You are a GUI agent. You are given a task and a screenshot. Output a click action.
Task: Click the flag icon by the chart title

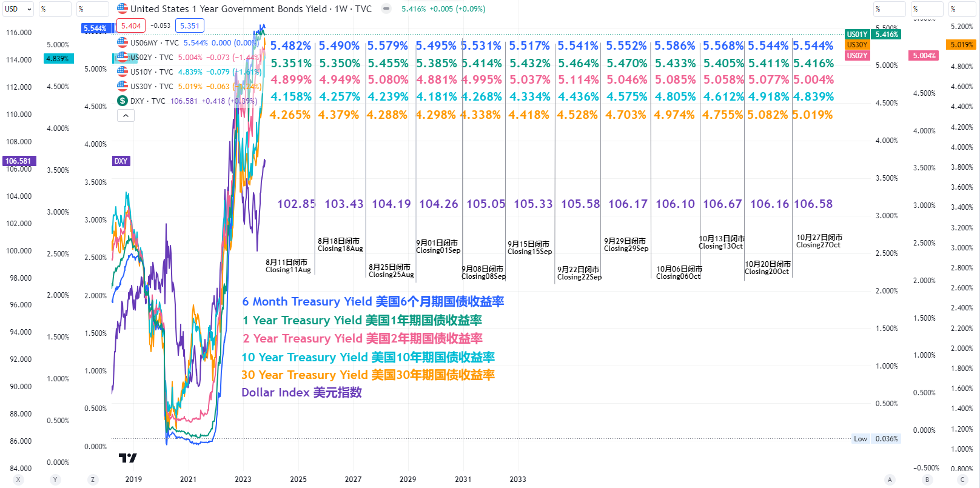click(x=122, y=8)
